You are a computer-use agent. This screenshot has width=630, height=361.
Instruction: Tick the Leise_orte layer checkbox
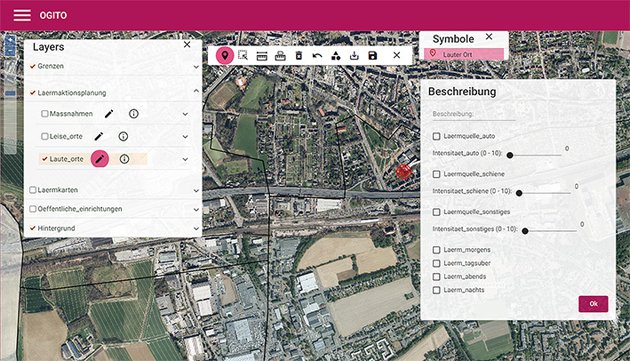(45, 136)
